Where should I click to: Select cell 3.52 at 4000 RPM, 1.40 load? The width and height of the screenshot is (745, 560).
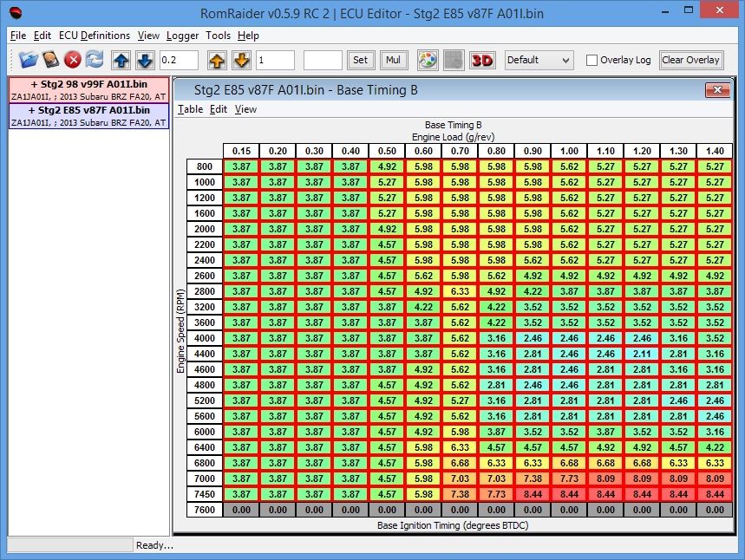[715, 338]
